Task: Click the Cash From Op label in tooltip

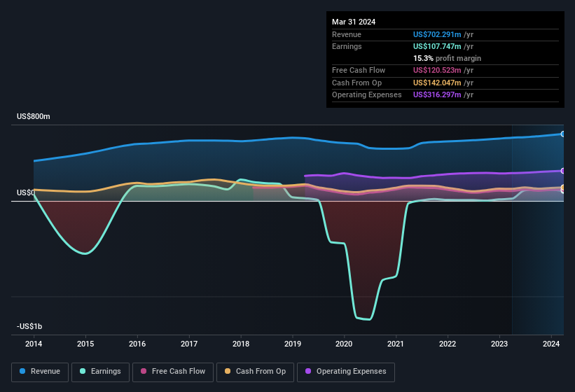Action: pos(356,83)
